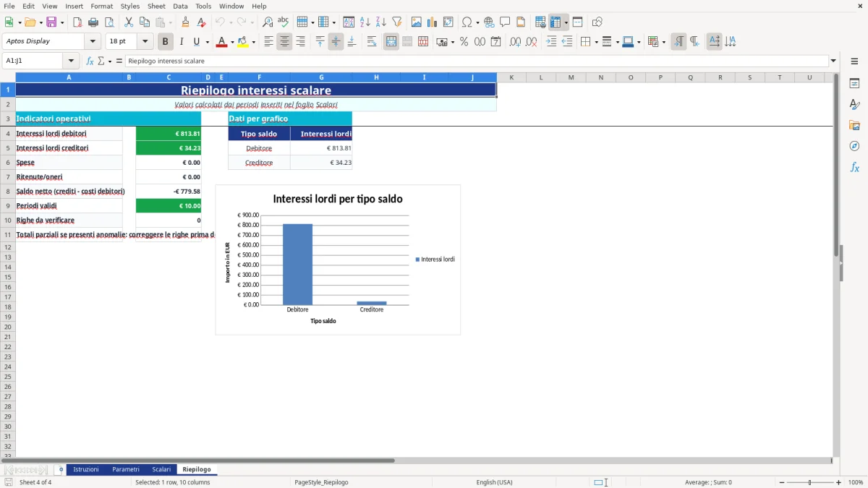The height and width of the screenshot is (488, 868).
Task: Click the status bar zoom slider
Action: point(810,482)
